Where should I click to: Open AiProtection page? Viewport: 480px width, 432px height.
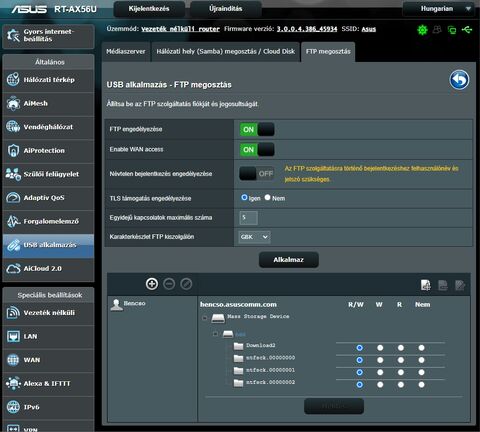coord(48,151)
